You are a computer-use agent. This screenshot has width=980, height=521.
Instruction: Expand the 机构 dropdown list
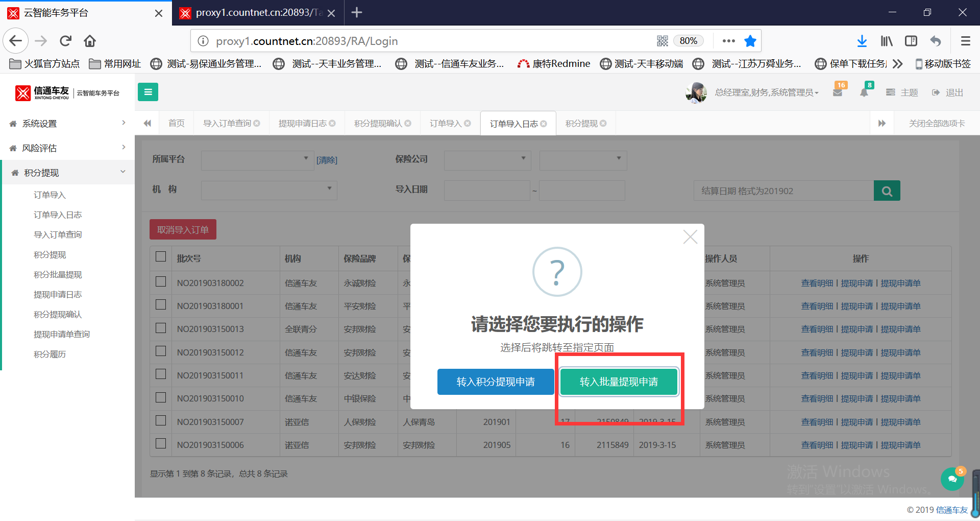coord(268,190)
